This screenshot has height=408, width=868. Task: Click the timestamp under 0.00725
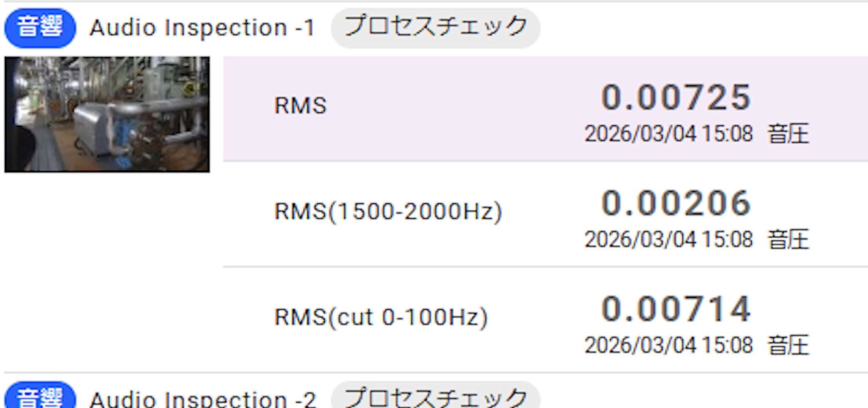pos(669,134)
